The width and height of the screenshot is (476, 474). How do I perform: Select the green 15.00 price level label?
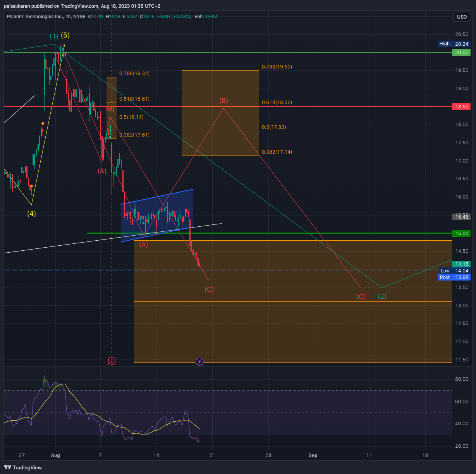[x=461, y=233]
